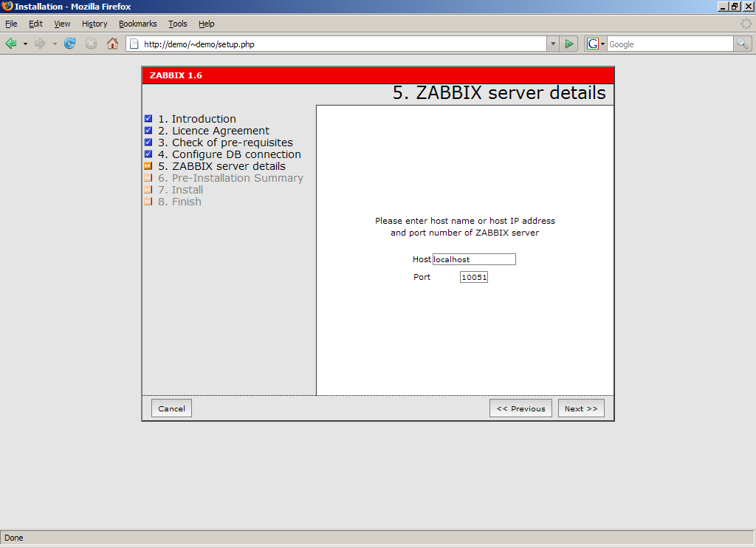Click the 'Port' field label
756x548 pixels.
422,277
